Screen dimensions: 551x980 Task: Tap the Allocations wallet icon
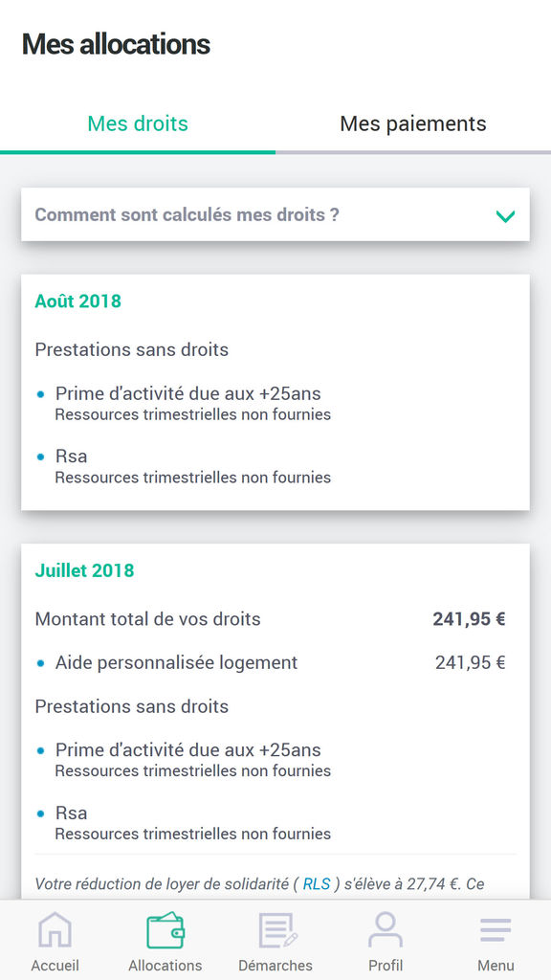(165, 930)
